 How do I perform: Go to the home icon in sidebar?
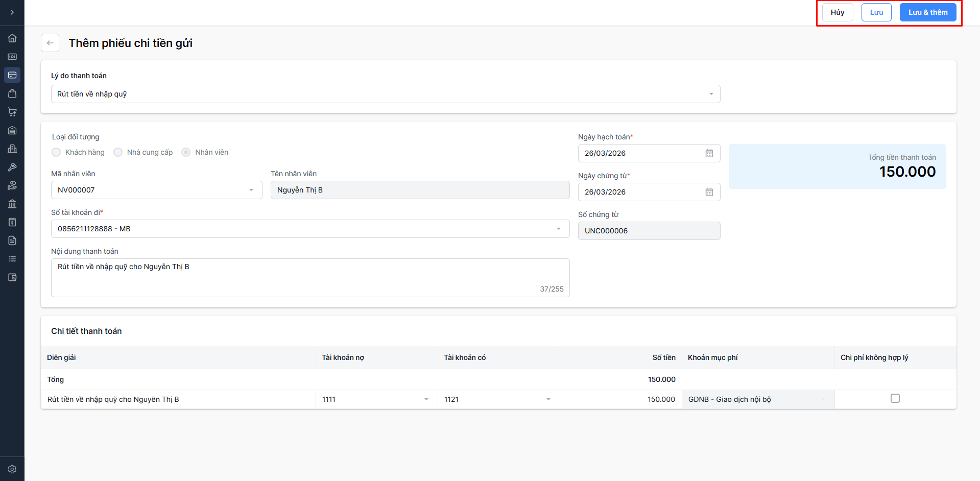12,38
